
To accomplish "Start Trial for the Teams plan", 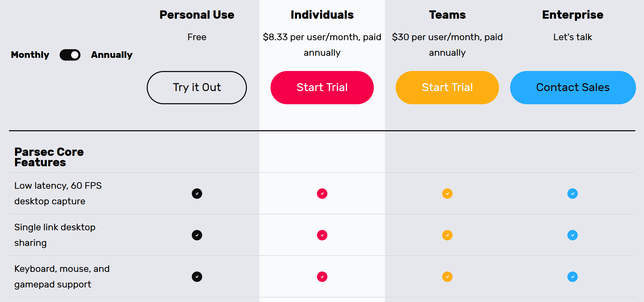I will coord(447,87).
